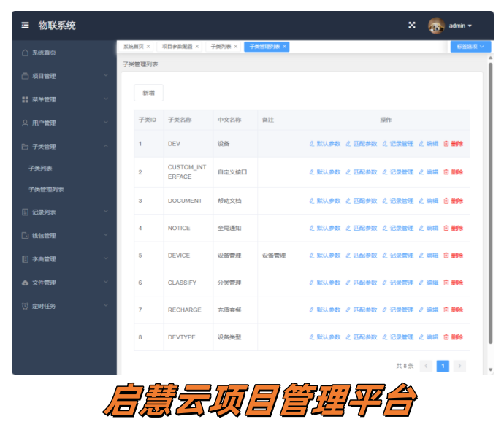This screenshot has width=504, height=430.
Task: Open the admin account dropdown menu
Action: tap(461, 26)
